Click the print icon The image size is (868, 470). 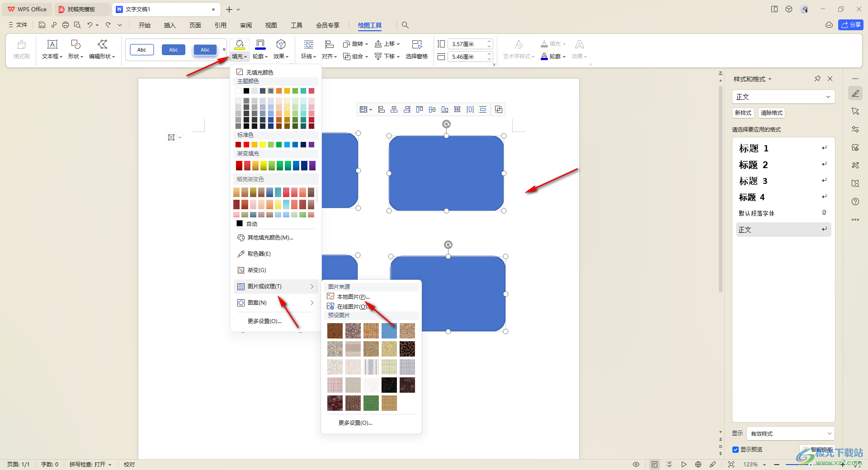pyautogui.click(x=66, y=25)
